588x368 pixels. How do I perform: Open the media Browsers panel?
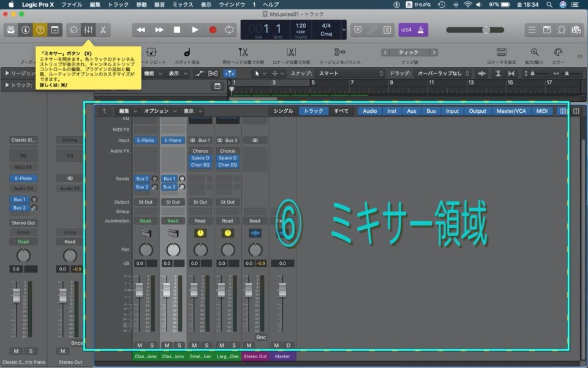576,29
